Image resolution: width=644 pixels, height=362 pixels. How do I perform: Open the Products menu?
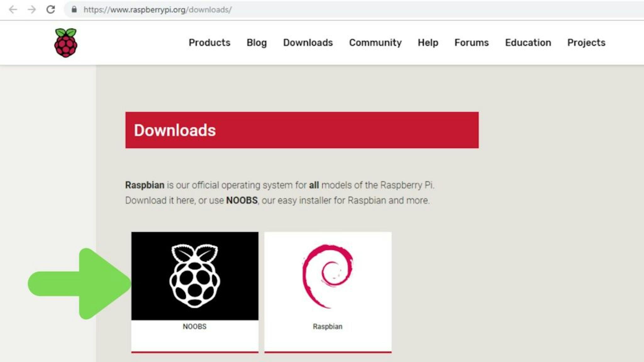(x=209, y=42)
